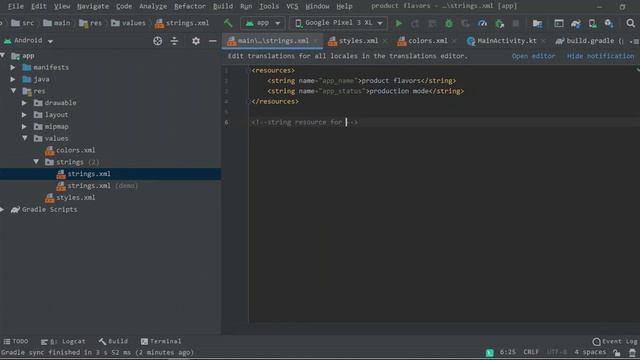Collapse the res folder
Viewport: 640px width, 360px height.
pos(13,91)
